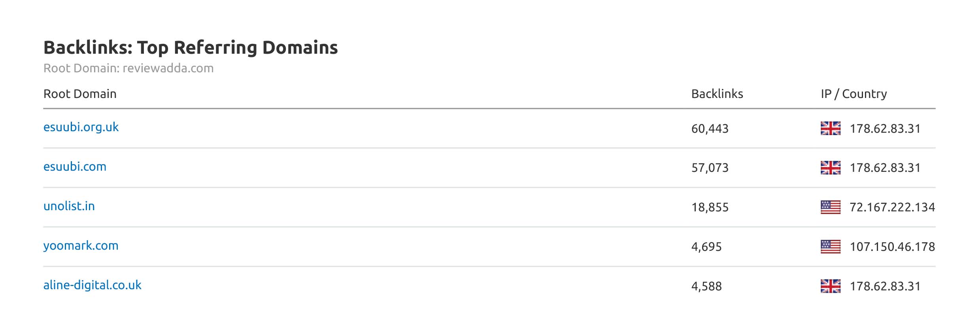Screen dimensions: 980x335
Task: Click the IP / Country column header
Action: [x=853, y=94]
